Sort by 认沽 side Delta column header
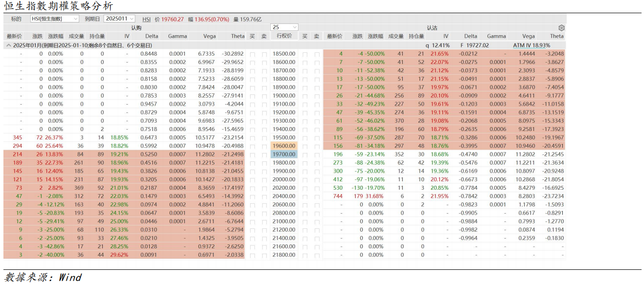The image size is (644, 285). 471,36
